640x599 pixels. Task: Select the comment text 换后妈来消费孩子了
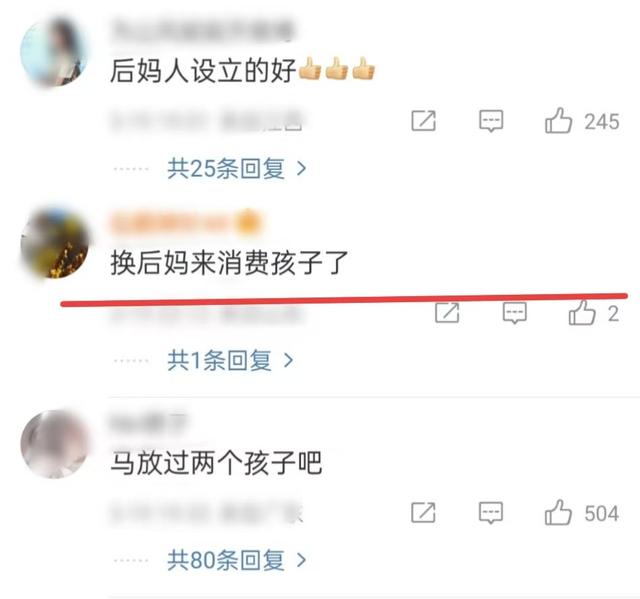[x=229, y=263]
